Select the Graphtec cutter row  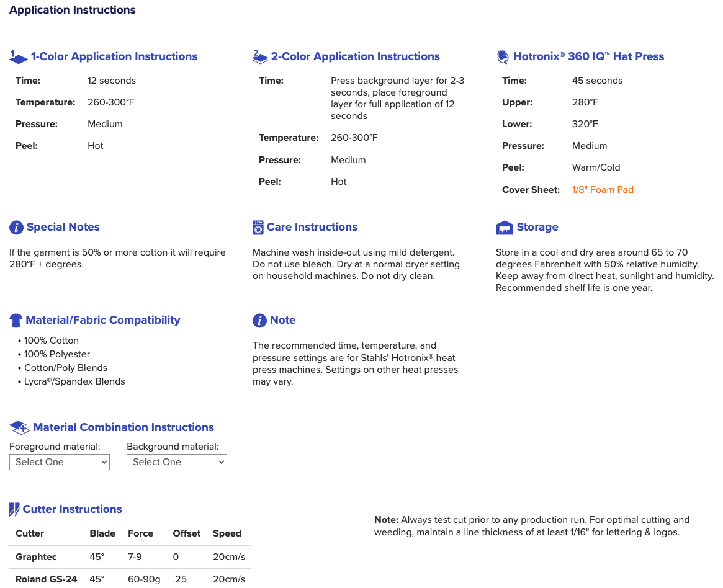click(x=130, y=557)
